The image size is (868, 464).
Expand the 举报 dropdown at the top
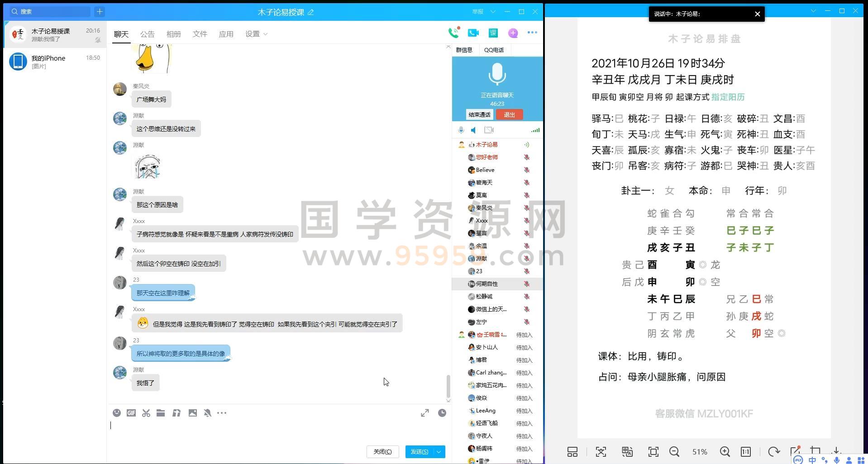(x=493, y=12)
